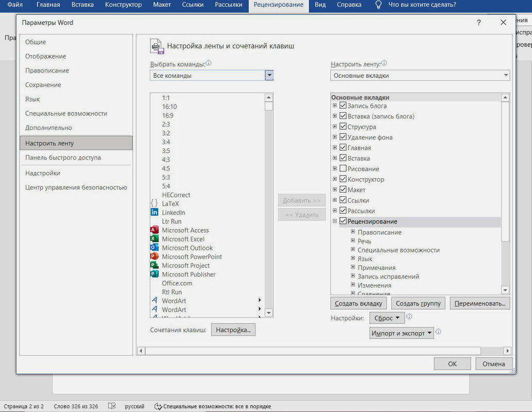This screenshot has height=412, width=532.
Task: Select the Microsoft Excel command icon
Action: 154,239
